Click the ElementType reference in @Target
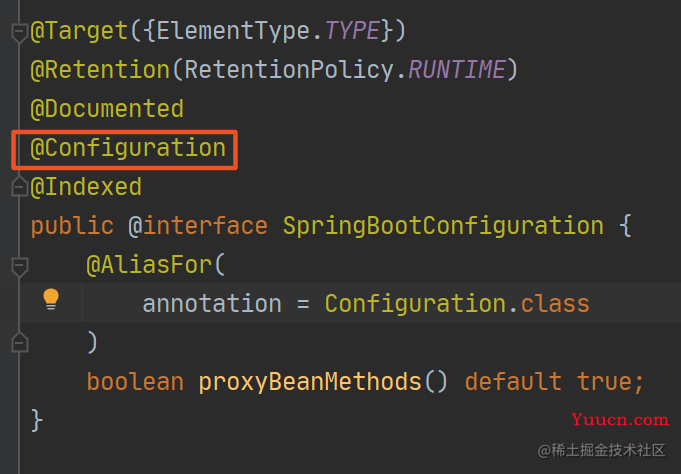Viewport: 681px width, 474px height. pos(234,31)
